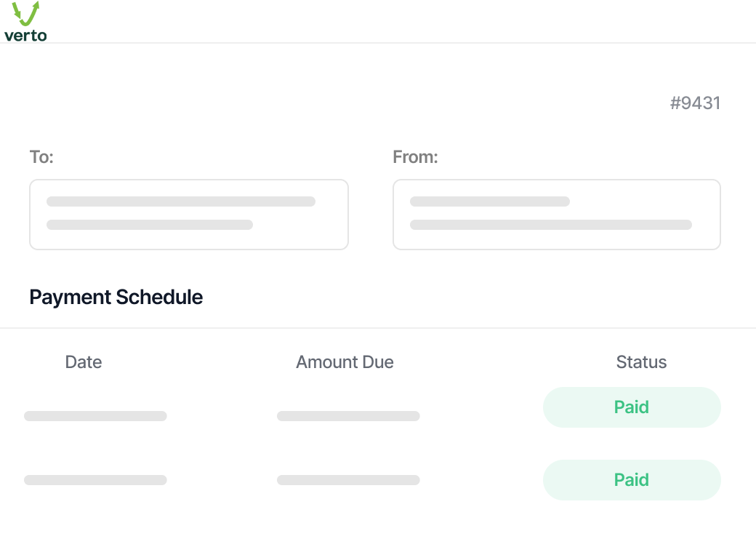The image size is (756, 547).
Task: Select the first row date placeholder
Action: point(95,416)
